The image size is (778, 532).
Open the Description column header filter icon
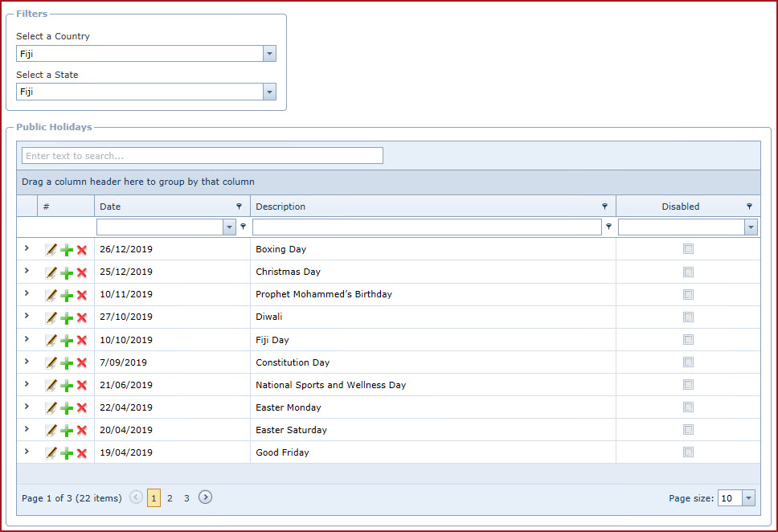click(604, 207)
